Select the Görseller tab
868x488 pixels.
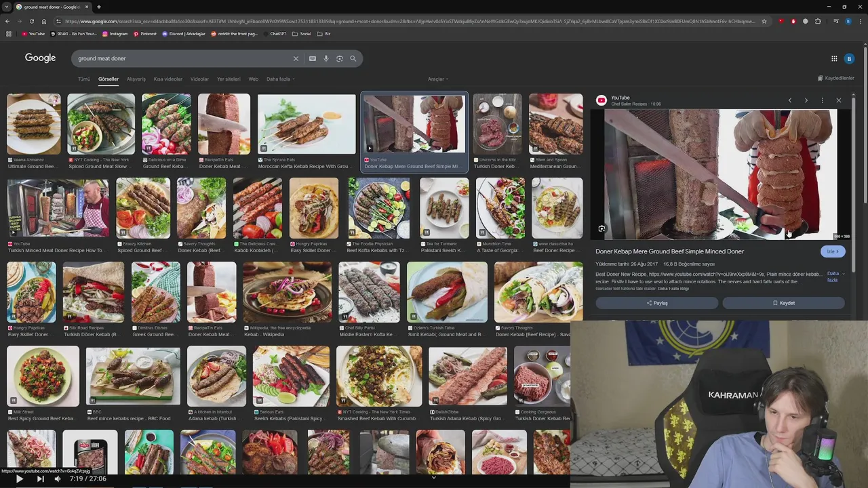108,79
